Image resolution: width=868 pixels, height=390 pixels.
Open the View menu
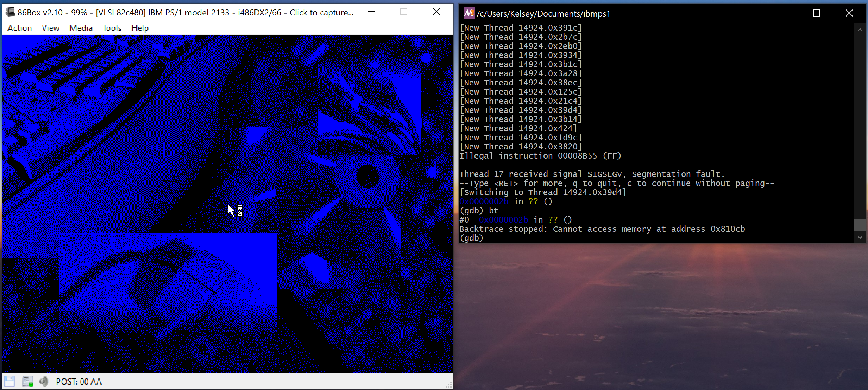pyautogui.click(x=50, y=28)
